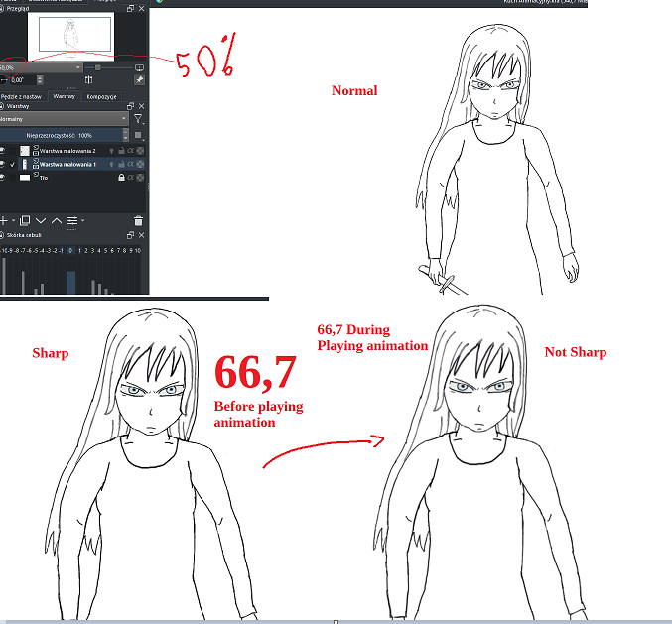Open the 50,0% zoom level dropdown
This screenshot has width=672, height=624.
pyautogui.click(x=40, y=67)
